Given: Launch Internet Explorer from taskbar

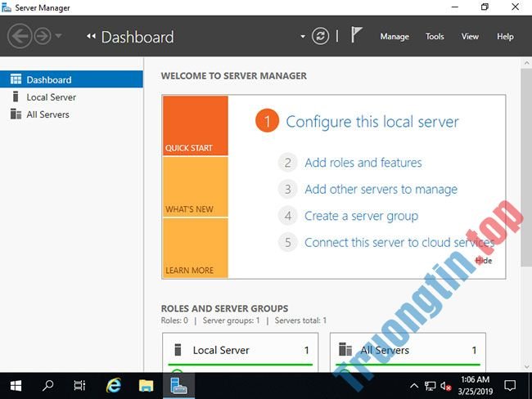Looking at the screenshot, I should click(x=113, y=386).
